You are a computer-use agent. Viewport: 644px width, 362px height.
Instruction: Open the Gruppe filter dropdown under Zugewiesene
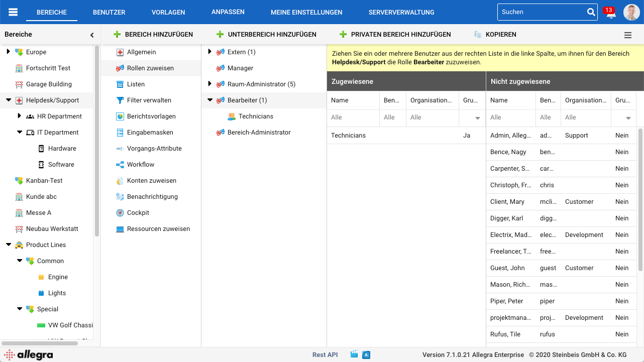tap(477, 118)
